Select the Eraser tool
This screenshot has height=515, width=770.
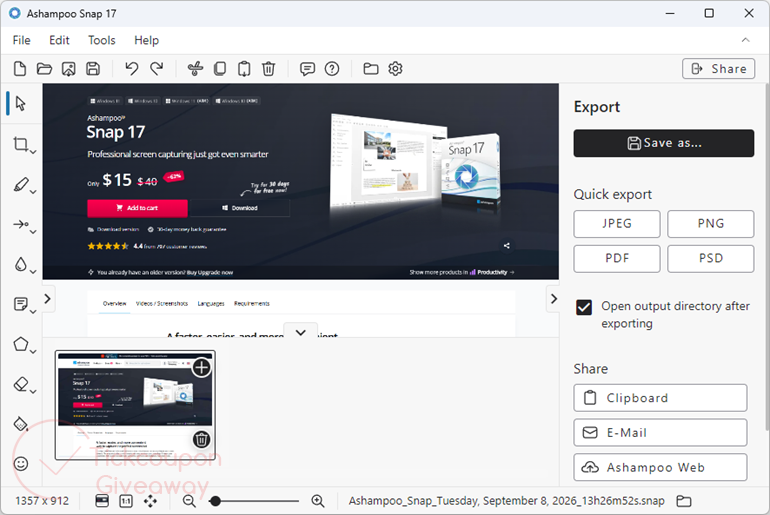(x=20, y=384)
